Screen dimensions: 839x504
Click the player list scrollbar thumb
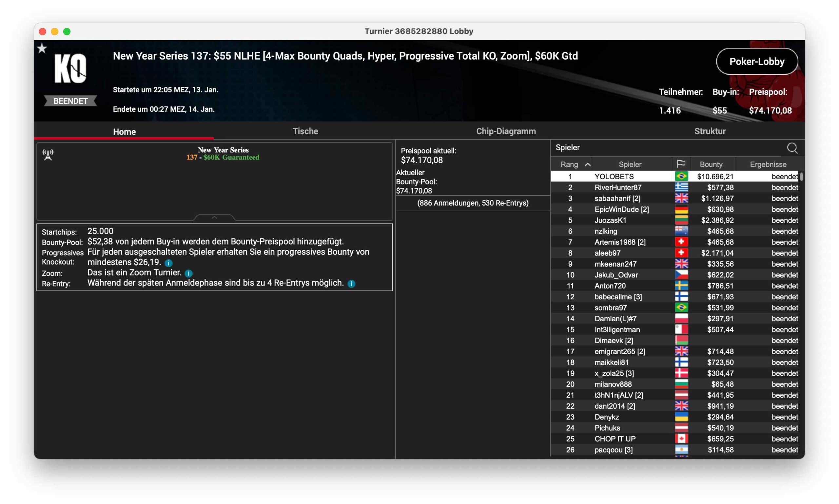801,176
